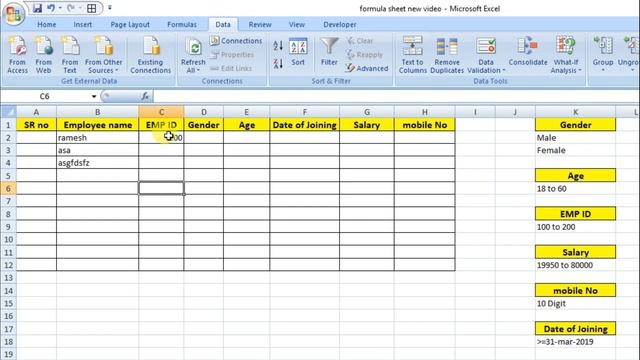
Task: Open Text to Columns wizard
Action: point(413,55)
